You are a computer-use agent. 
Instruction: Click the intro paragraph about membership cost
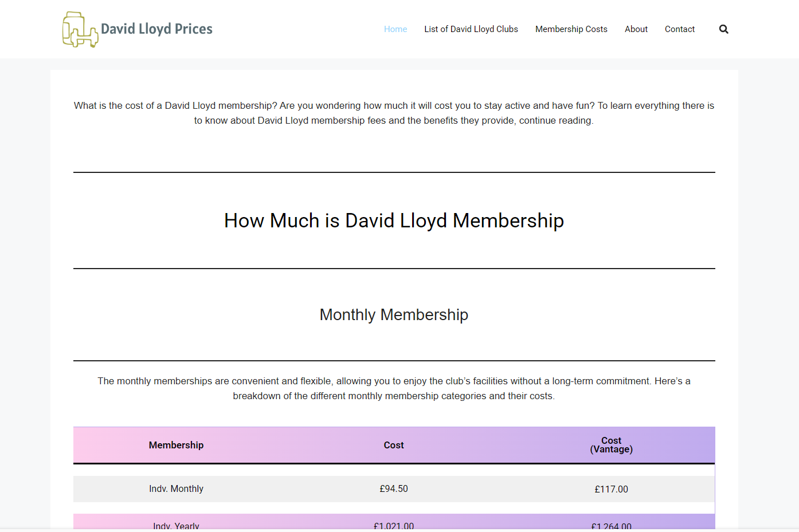(394, 113)
